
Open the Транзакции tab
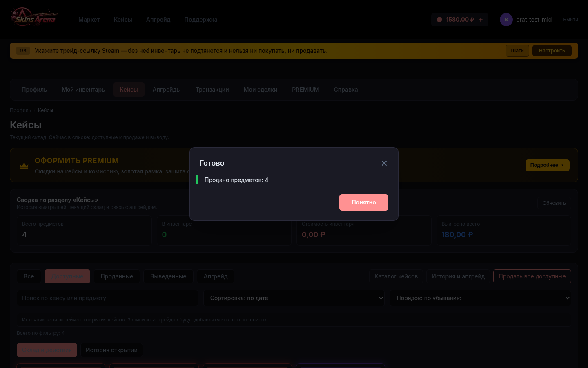tap(212, 90)
